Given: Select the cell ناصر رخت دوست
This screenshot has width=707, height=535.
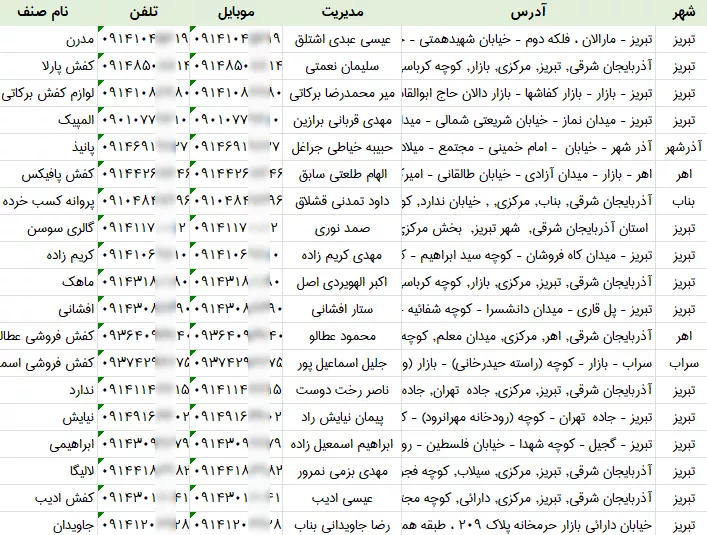Looking at the screenshot, I should click(342, 391).
